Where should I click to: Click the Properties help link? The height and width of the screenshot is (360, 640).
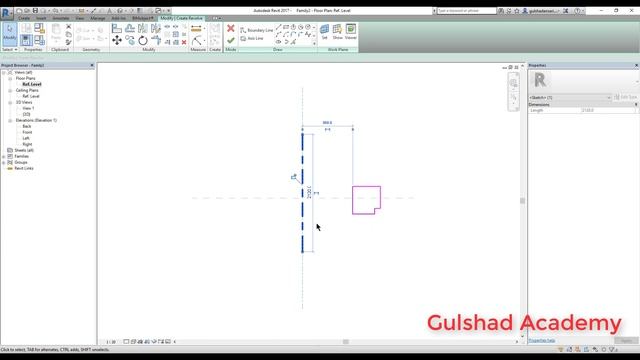coord(541,340)
